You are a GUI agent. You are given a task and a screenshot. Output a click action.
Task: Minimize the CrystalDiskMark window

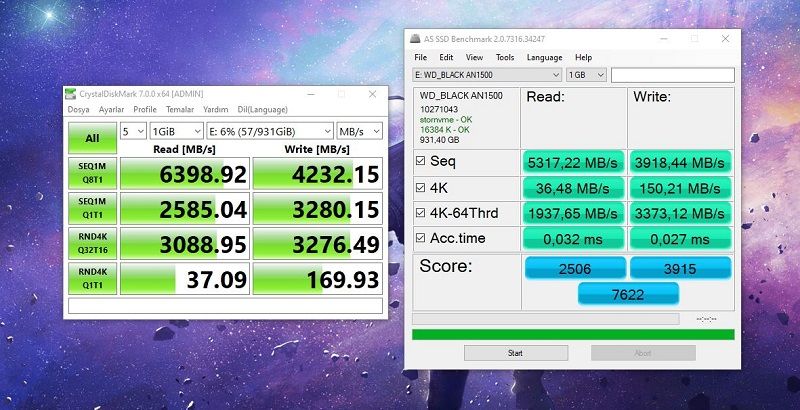(x=311, y=94)
